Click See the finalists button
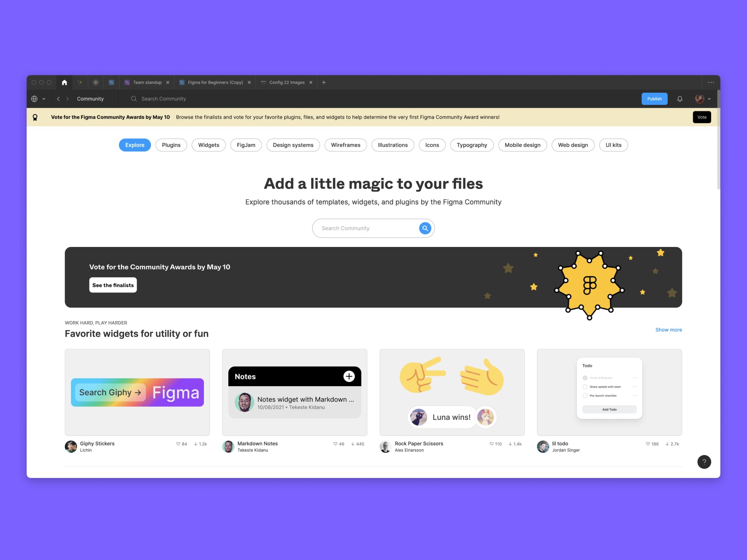The image size is (747, 560). pos(113,285)
